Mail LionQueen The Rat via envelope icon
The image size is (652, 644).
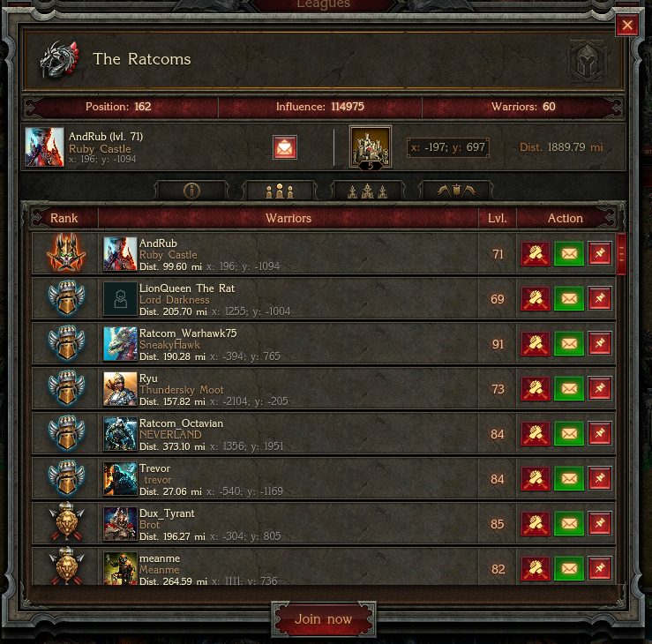click(x=569, y=298)
